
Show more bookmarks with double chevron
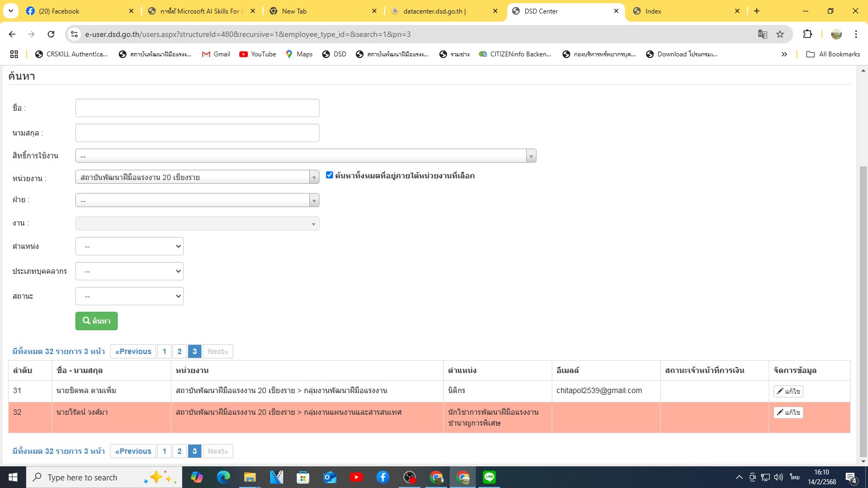784,54
